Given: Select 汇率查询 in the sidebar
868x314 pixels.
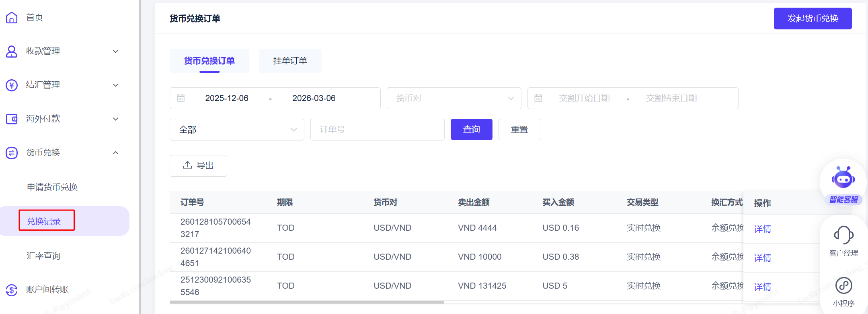Looking at the screenshot, I should [43, 256].
